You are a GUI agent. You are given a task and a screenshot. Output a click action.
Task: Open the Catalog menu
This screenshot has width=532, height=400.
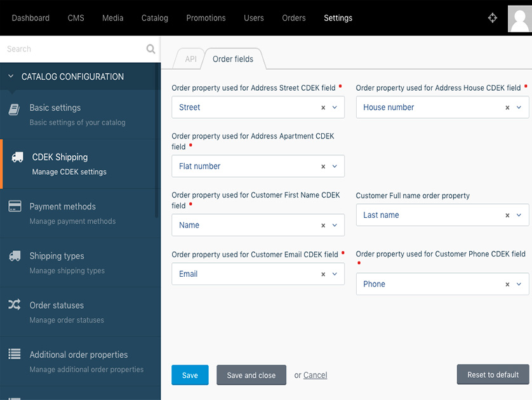(155, 18)
